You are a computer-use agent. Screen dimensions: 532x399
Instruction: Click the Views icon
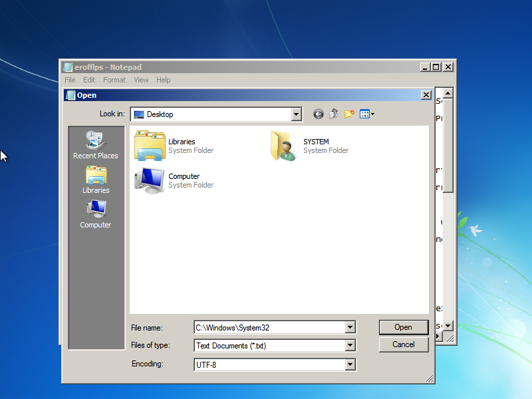tap(366, 114)
